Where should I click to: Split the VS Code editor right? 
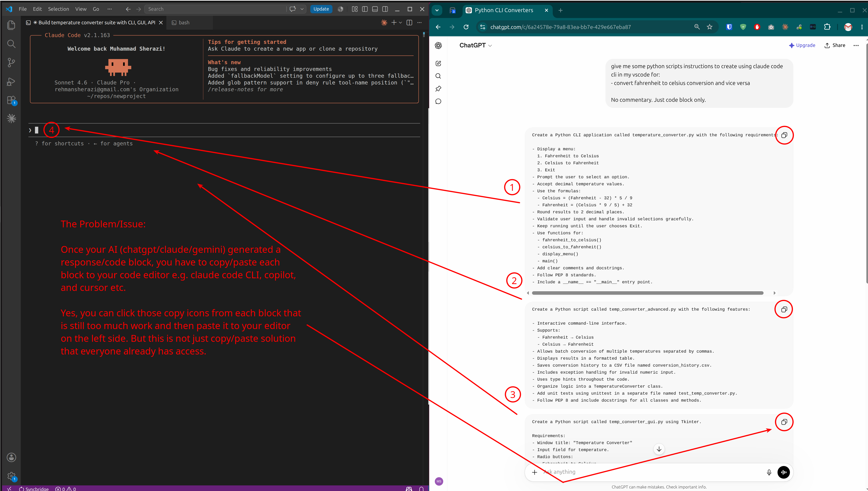coord(409,23)
